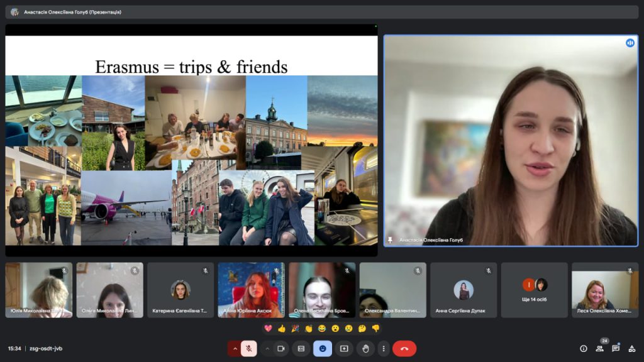Expand video settings chevron beside camera
The width and height of the screenshot is (644, 362).
267,348
